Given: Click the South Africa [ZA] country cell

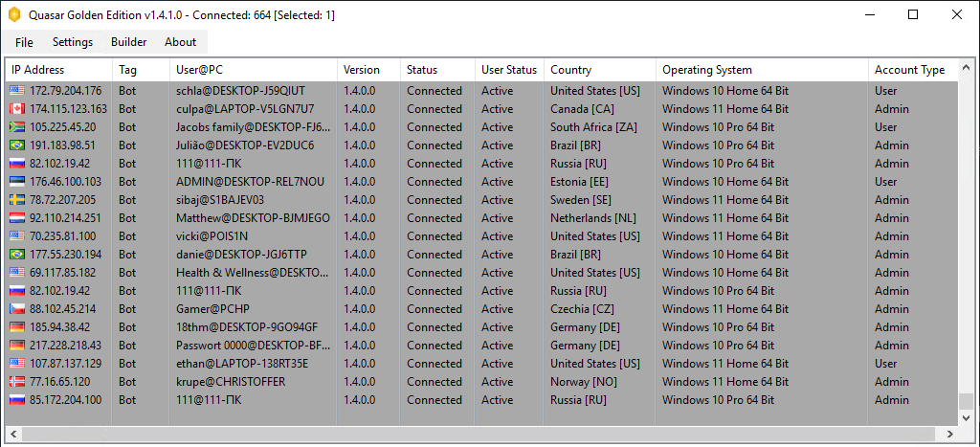Looking at the screenshot, I should tap(593, 127).
